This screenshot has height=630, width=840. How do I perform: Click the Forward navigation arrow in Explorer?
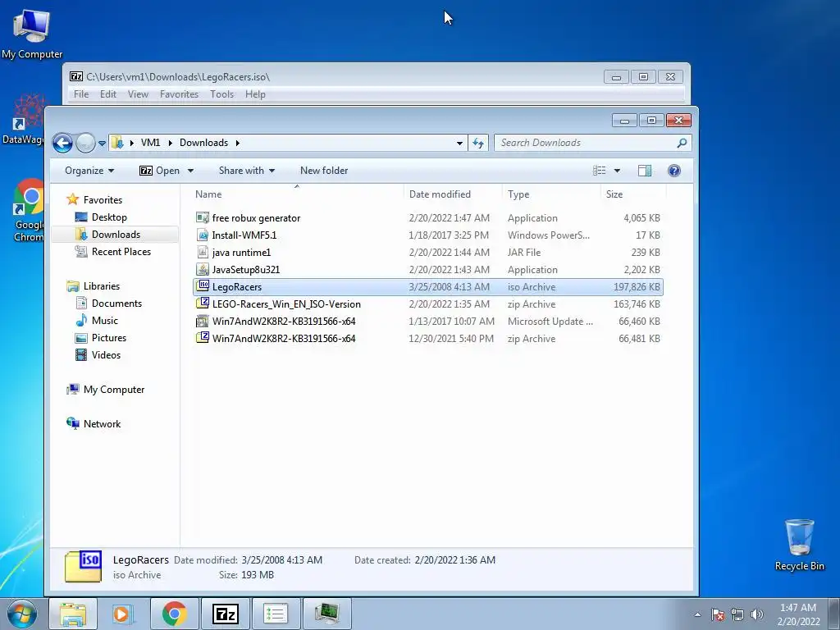[85, 143]
